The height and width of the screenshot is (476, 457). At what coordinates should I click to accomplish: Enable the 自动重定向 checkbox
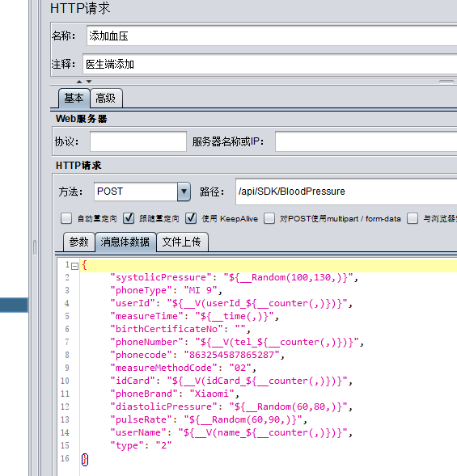(x=66, y=218)
